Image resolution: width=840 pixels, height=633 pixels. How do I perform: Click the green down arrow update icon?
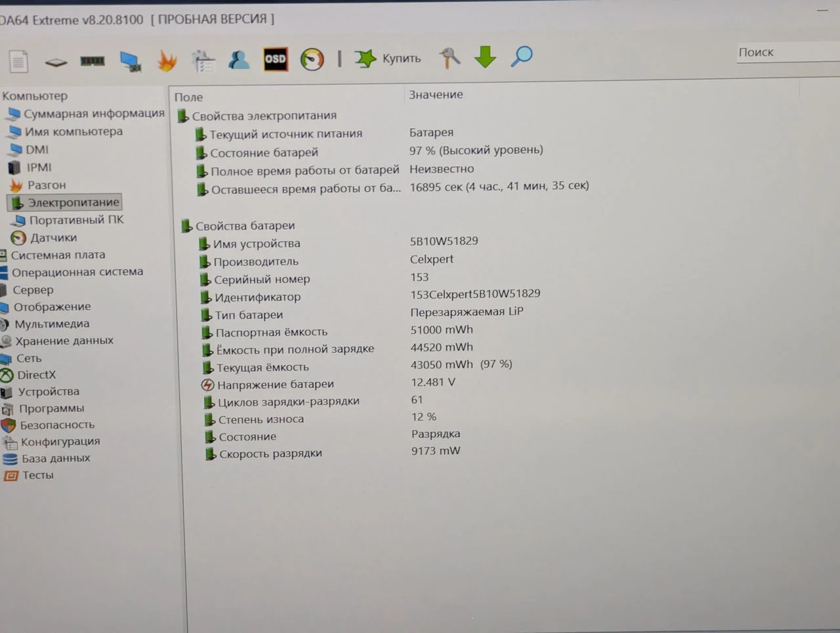click(x=485, y=56)
